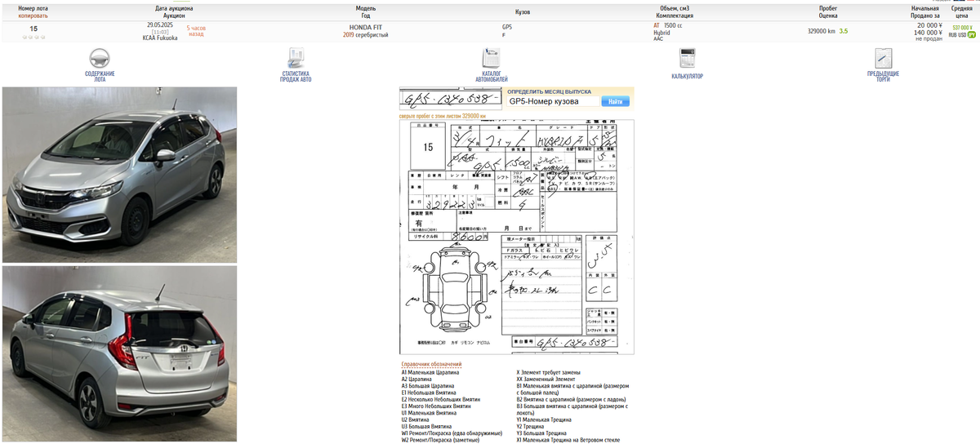Image resolution: width=980 pixels, height=444 pixels.
Task: Click the 'ОПРЕДЕЛИТЬ МЕСЯЦ ВЫПУСКА' label
Action: [x=549, y=92]
